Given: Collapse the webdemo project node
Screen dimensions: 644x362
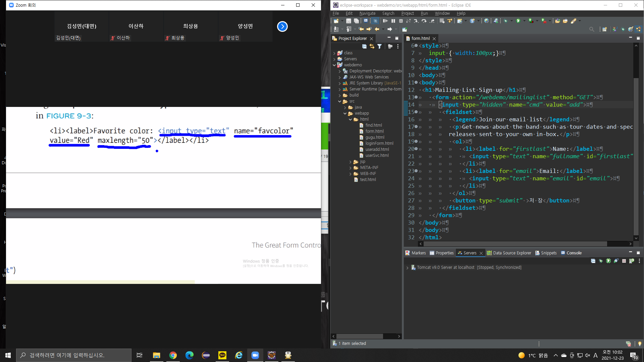Looking at the screenshot, I should click(x=334, y=65).
